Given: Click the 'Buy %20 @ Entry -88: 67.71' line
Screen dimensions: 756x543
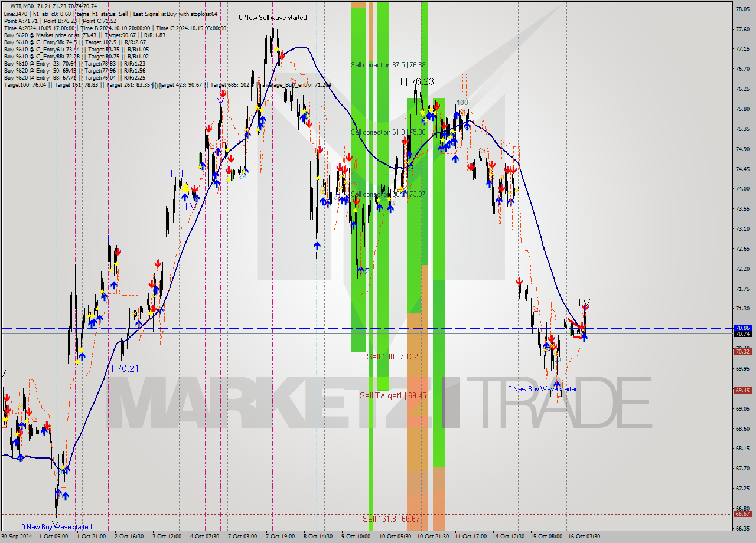Looking at the screenshot, I should pyautogui.click(x=74, y=77).
